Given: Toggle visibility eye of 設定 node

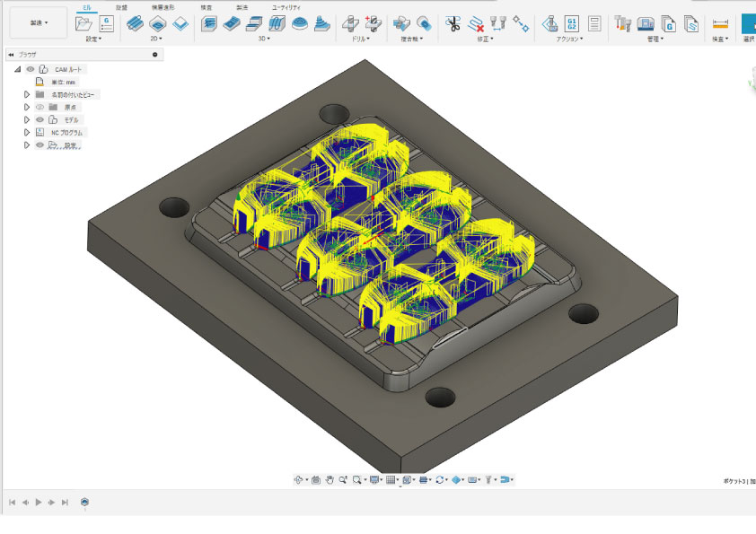Looking at the screenshot, I should click(x=40, y=144).
